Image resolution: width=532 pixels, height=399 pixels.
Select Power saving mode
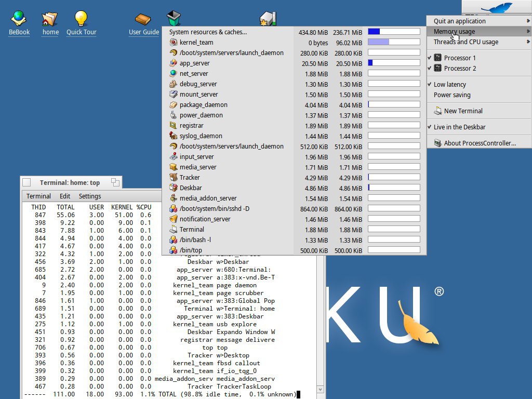pyautogui.click(x=452, y=95)
